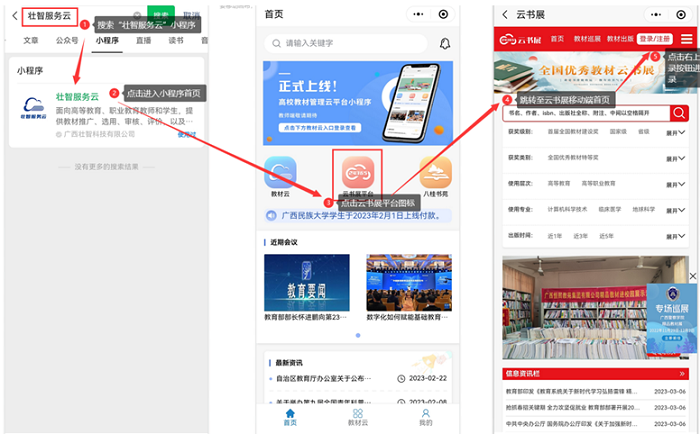The image size is (700, 434).
Task: Click the 登录/注册 button
Action: 655,39
